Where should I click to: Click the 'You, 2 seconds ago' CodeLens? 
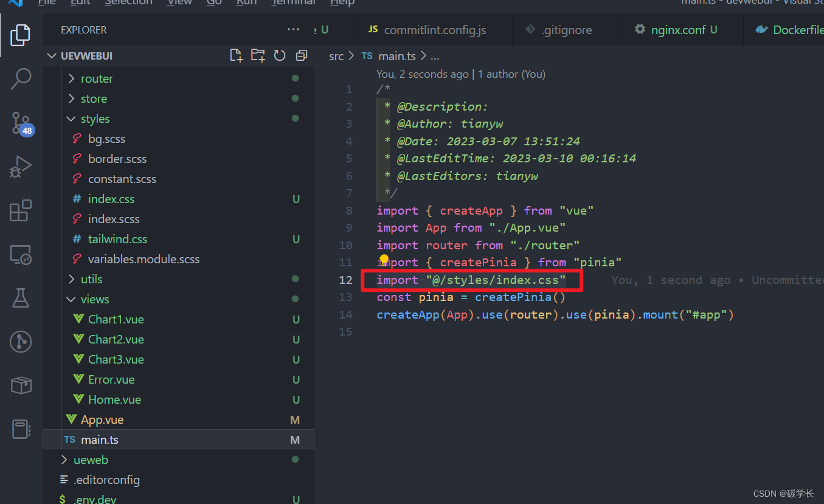pos(423,74)
